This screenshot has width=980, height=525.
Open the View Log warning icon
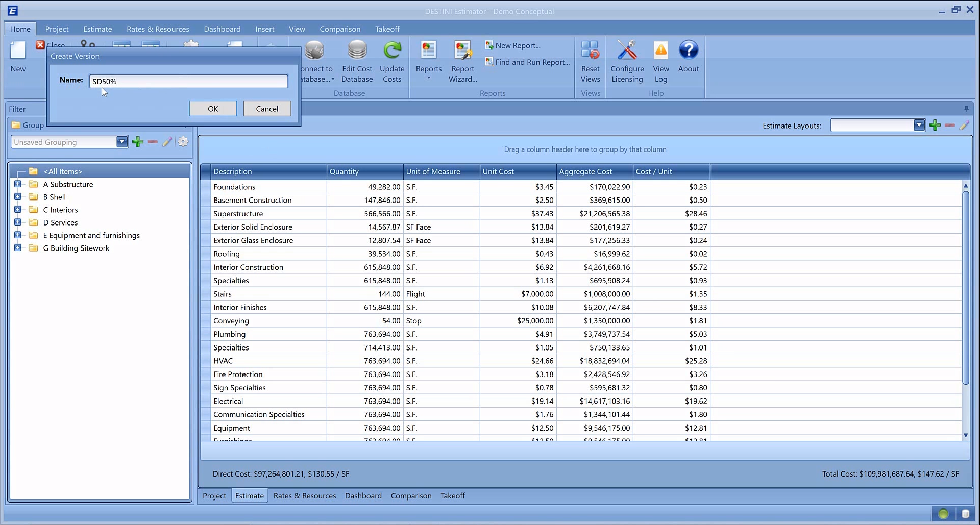point(660,51)
